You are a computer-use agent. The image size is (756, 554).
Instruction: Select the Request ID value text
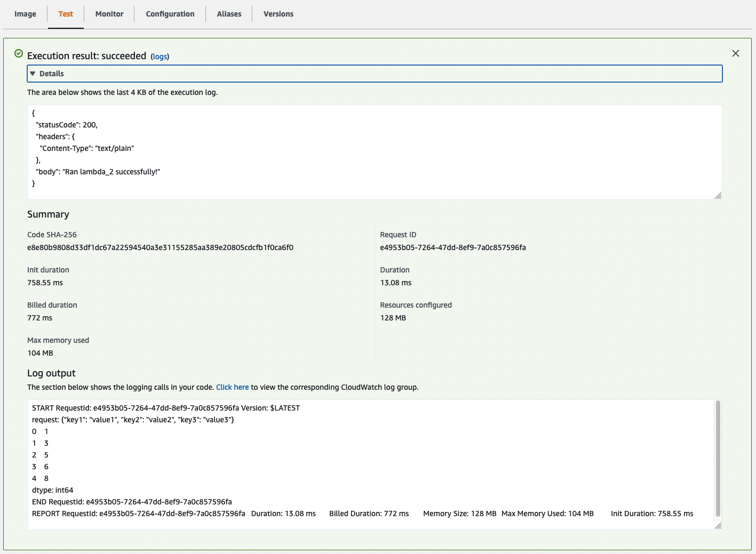point(453,247)
